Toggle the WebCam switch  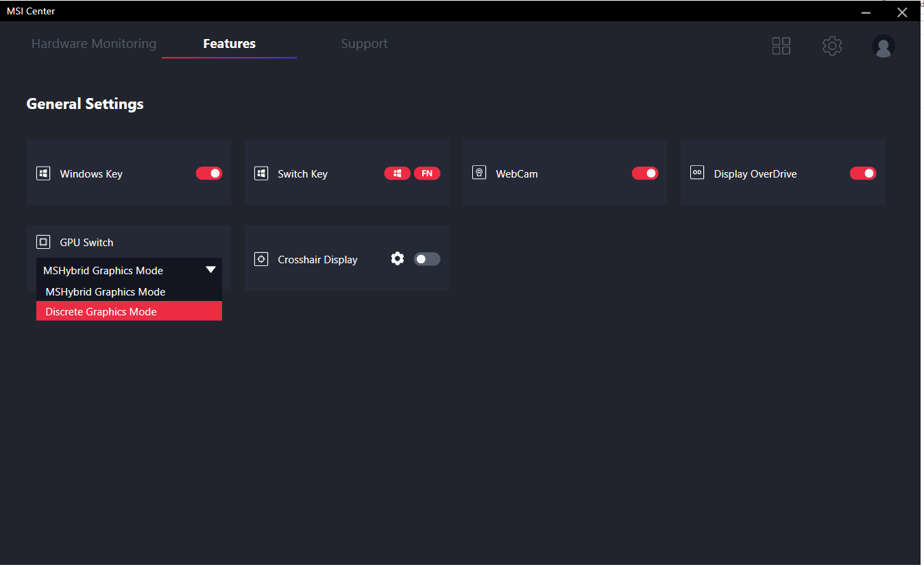tap(645, 173)
